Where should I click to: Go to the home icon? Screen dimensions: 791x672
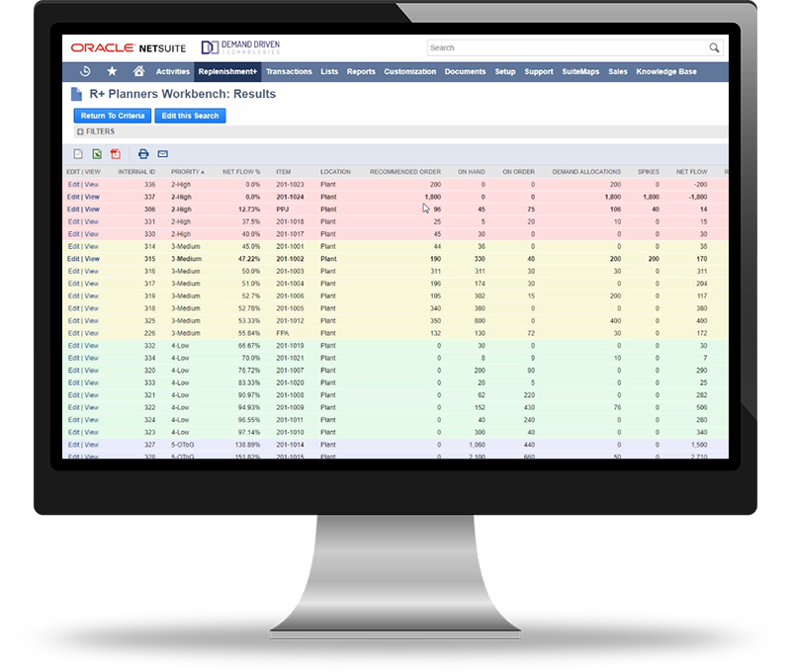point(138,71)
